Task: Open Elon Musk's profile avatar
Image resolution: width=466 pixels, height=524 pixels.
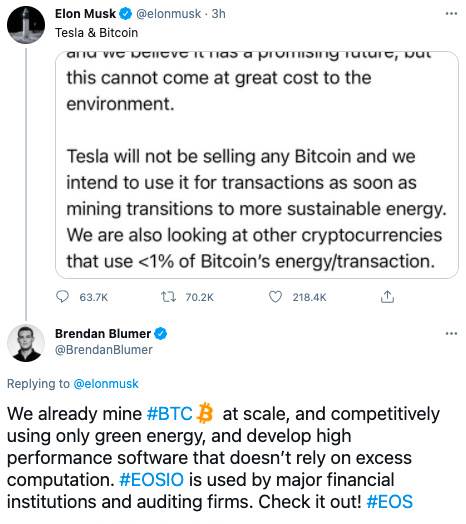Action: pos(26,24)
